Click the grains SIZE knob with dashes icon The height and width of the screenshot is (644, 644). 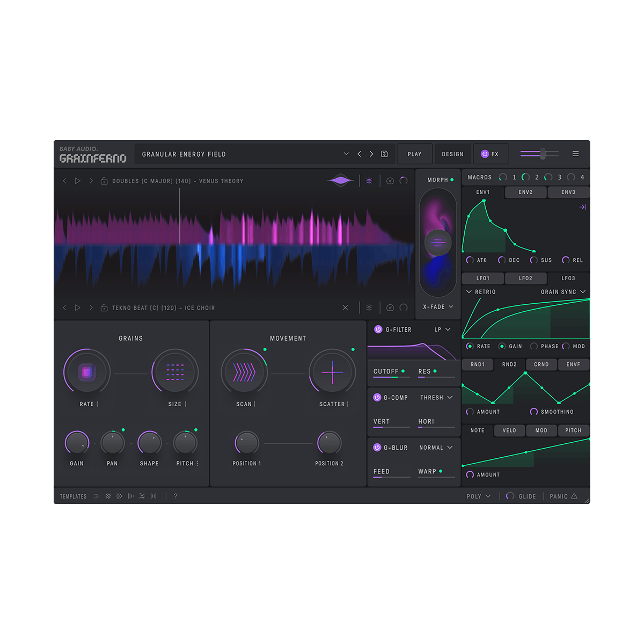[175, 372]
